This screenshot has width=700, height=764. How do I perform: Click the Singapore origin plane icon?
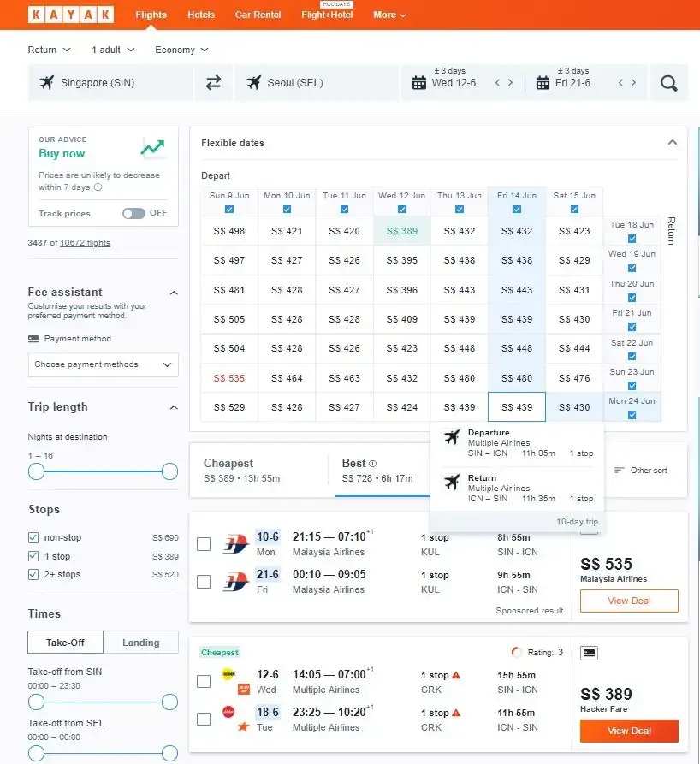tap(47, 82)
